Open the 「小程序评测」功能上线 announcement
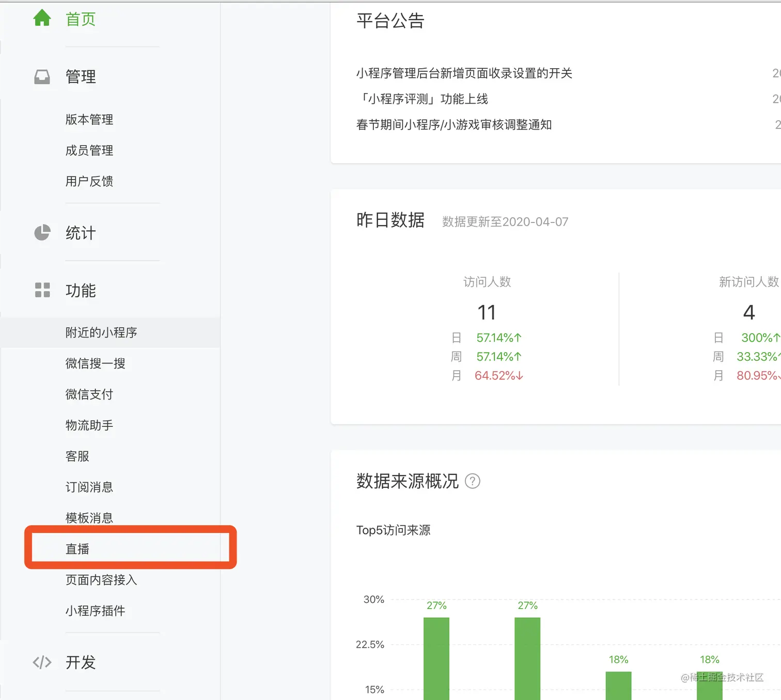This screenshot has width=781, height=700. pyautogui.click(x=423, y=99)
